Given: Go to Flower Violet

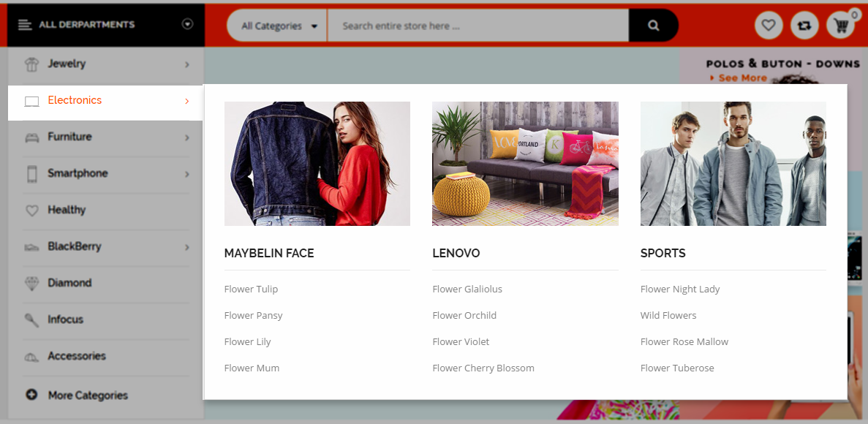Looking at the screenshot, I should tap(461, 342).
